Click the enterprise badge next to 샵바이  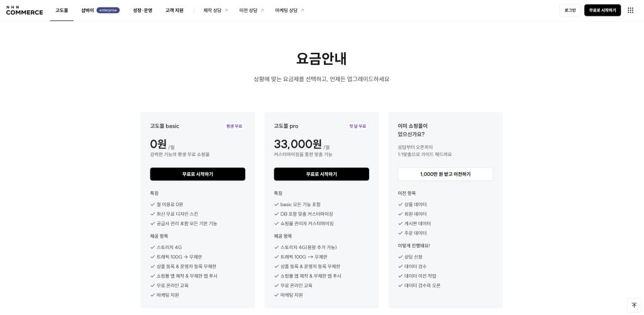point(108,10)
